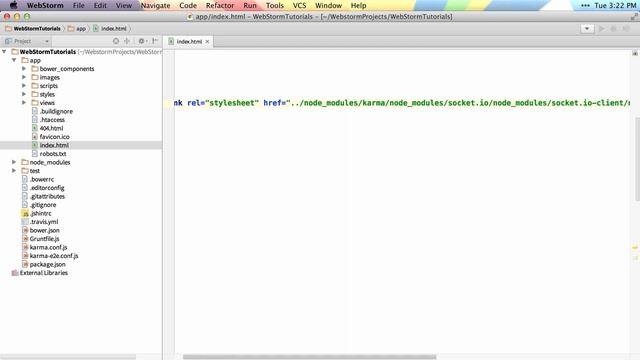Click the Debug button in the toolbar

(613, 29)
